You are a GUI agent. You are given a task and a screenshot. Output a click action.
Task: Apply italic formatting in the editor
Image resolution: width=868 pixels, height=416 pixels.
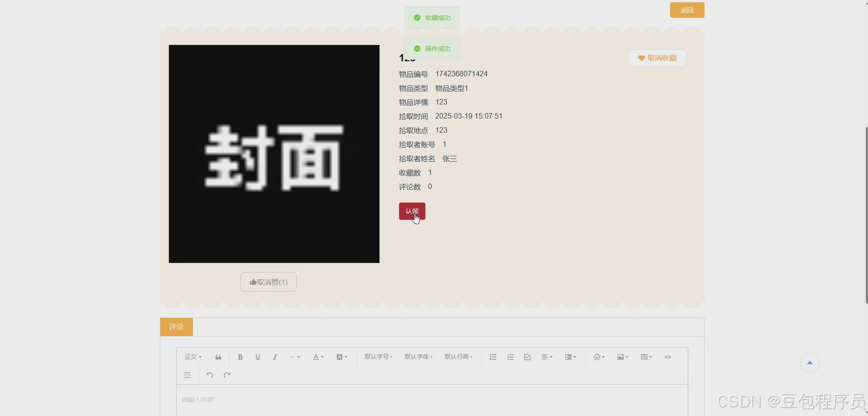click(275, 357)
